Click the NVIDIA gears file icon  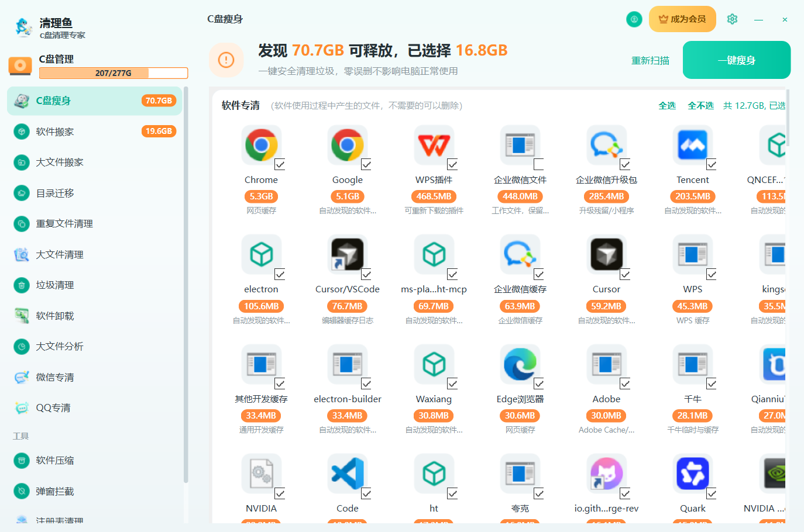[x=261, y=474]
